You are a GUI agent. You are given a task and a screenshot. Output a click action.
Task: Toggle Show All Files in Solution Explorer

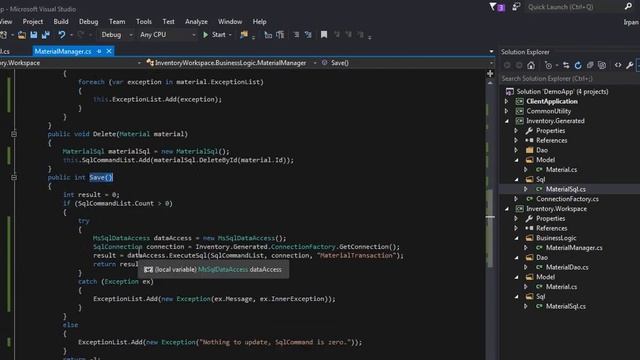602,65
